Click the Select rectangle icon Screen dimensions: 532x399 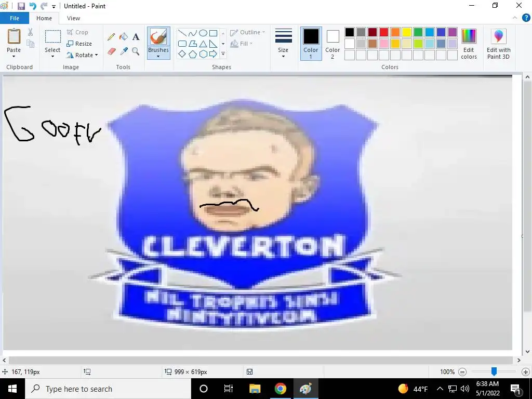pos(53,37)
